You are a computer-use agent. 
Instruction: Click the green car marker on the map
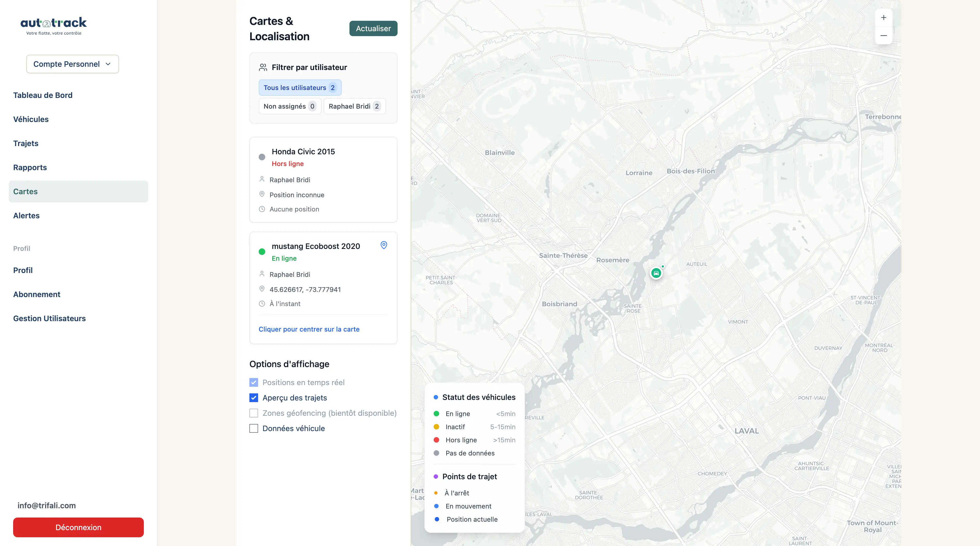tap(656, 273)
